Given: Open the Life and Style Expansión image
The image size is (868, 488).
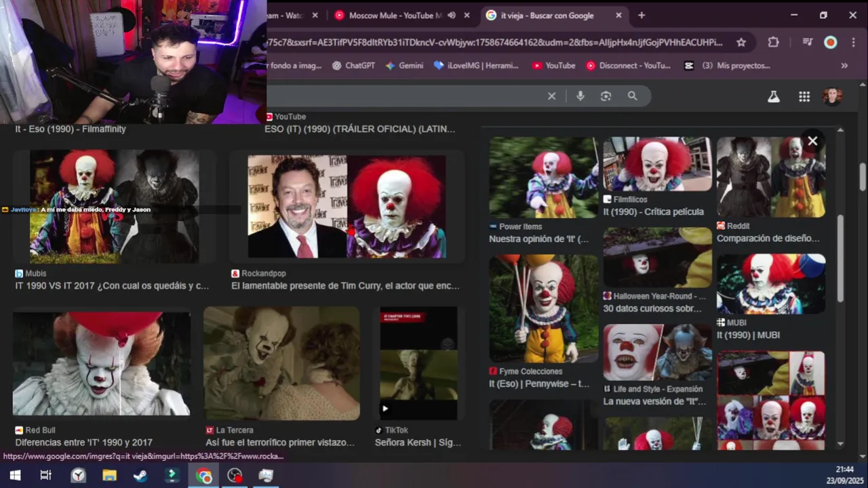Looking at the screenshot, I should point(657,352).
